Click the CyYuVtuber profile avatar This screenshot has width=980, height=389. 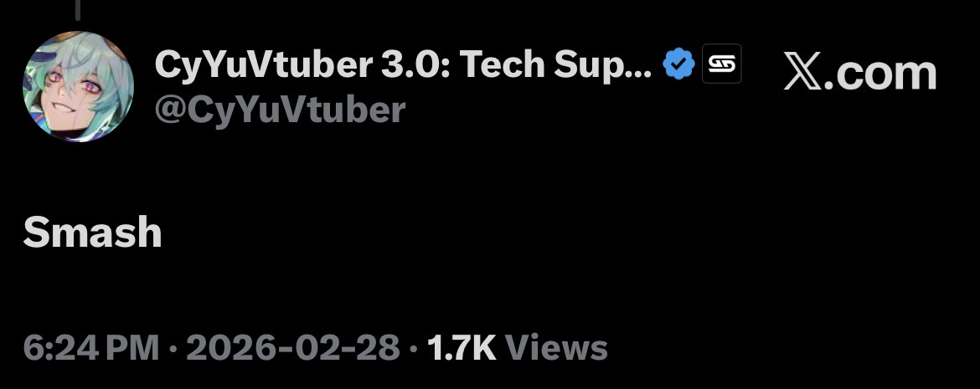pyautogui.click(x=77, y=87)
